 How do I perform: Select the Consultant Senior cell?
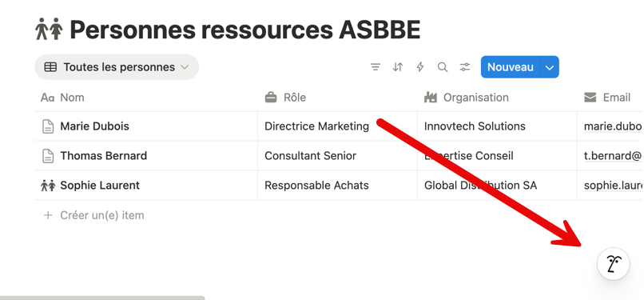click(x=338, y=156)
